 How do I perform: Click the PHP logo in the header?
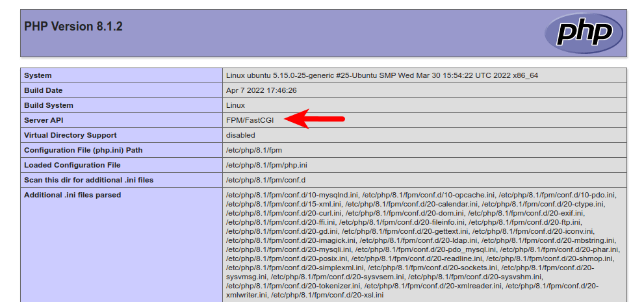(x=584, y=32)
